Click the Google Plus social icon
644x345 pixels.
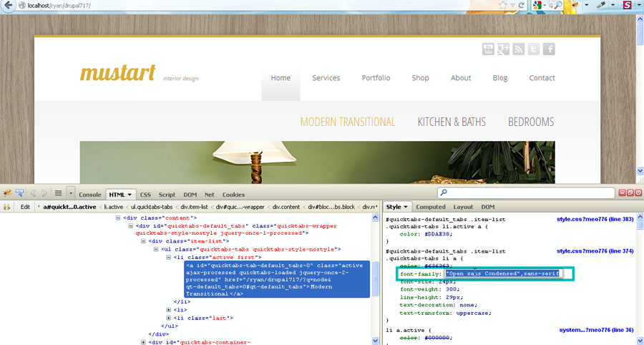tap(504, 49)
